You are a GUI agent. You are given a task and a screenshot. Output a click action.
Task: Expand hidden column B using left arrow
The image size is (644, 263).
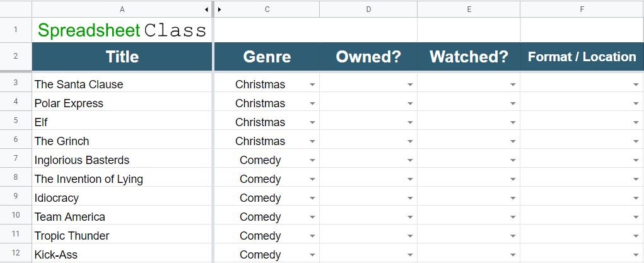(x=207, y=9)
